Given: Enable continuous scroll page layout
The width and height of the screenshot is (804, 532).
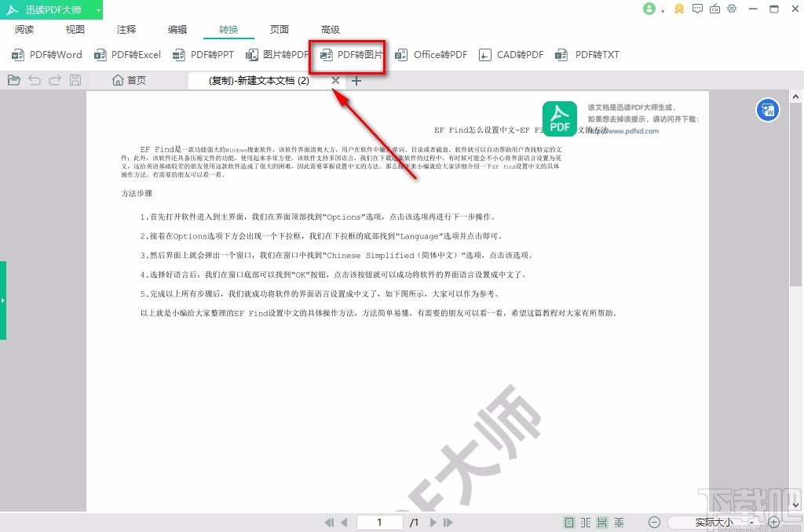Looking at the screenshot, I should [x=602, y=521].
